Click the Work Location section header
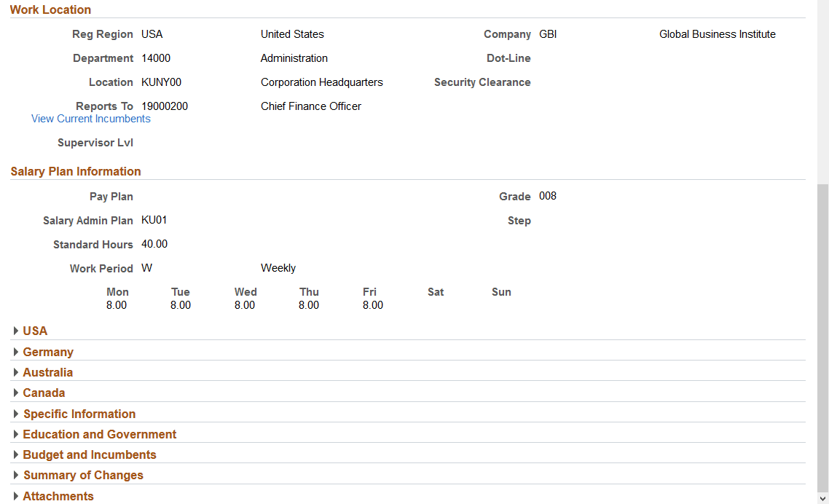The height and width of the screenshot is (504, 829). coord(50,9)
